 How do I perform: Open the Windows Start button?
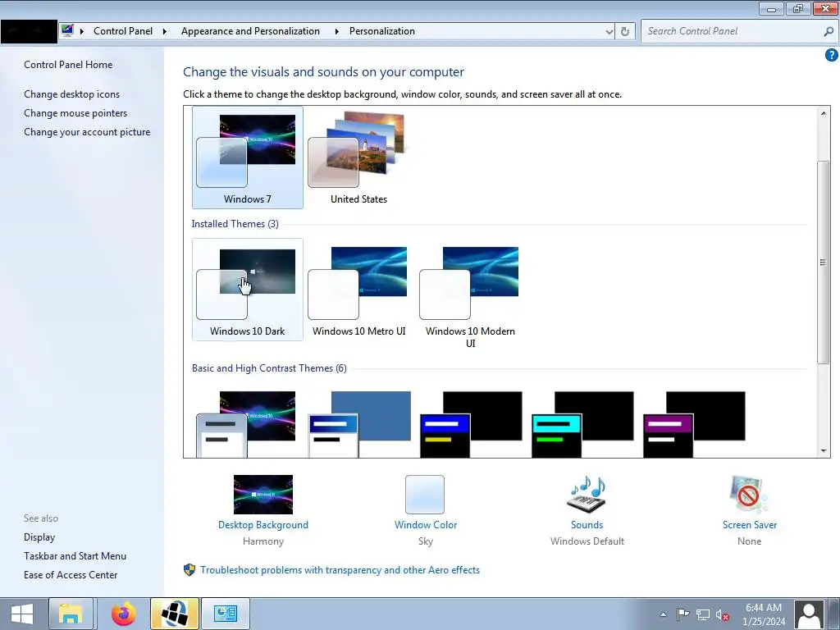(x=22, y=614)
